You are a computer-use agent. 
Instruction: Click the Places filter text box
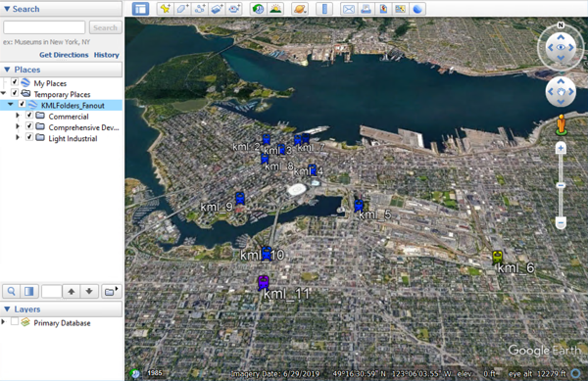click(x=51, y=291)
